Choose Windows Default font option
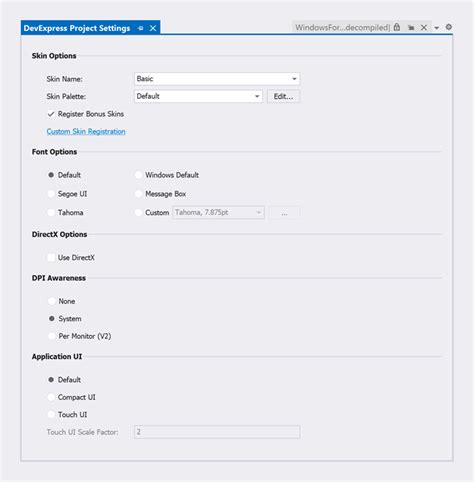 point(138,175)
